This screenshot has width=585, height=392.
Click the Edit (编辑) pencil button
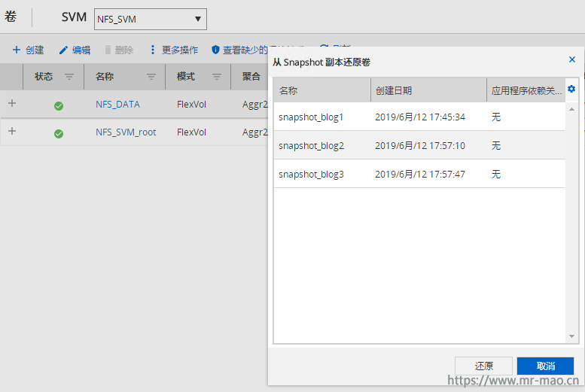75,50
